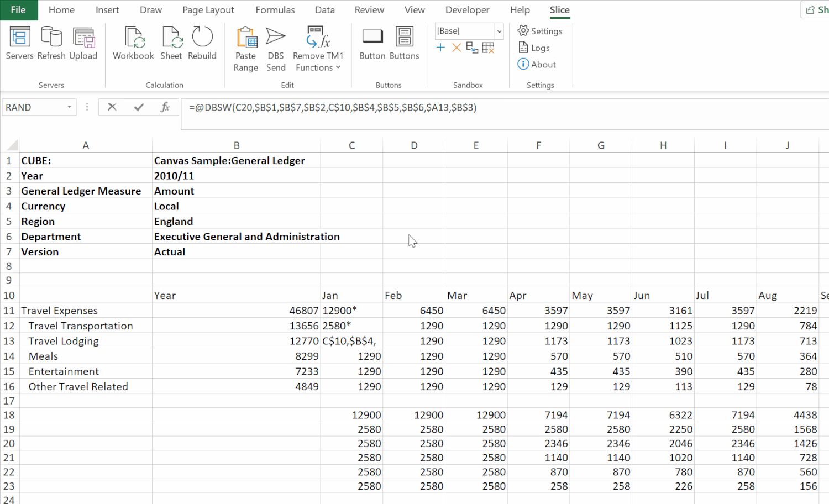Click the Rebuild icon

point(202,43)
